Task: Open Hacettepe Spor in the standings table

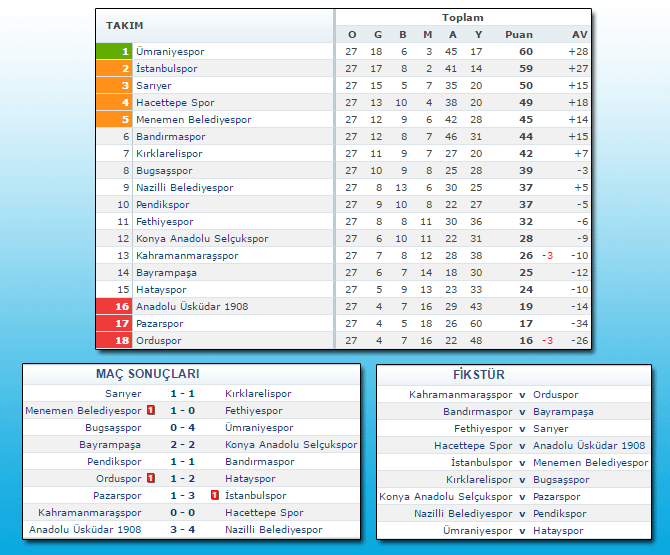Action: [x=175, y=102]
